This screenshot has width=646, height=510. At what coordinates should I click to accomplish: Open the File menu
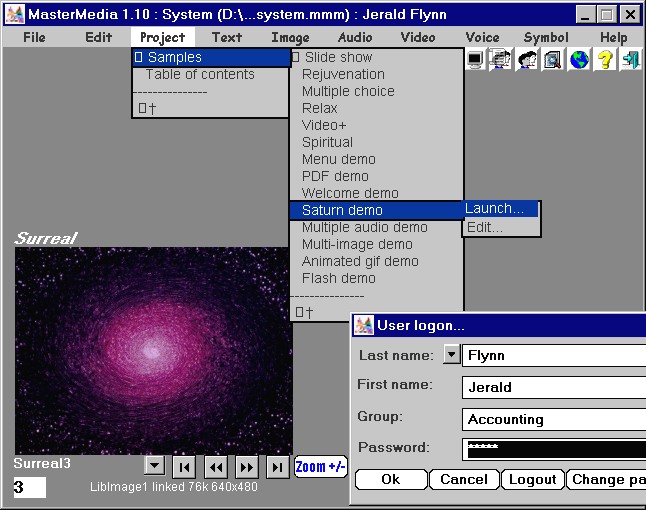tap(34, 37)
